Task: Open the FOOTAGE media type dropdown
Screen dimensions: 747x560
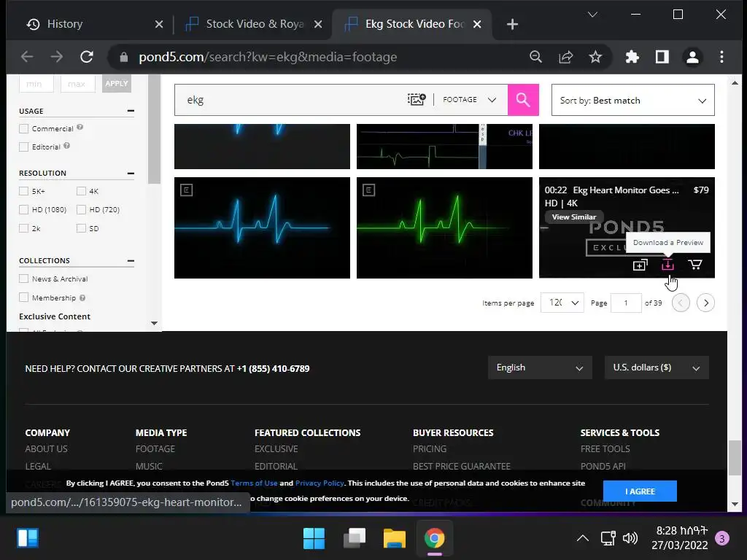Action: pos(469,99)
